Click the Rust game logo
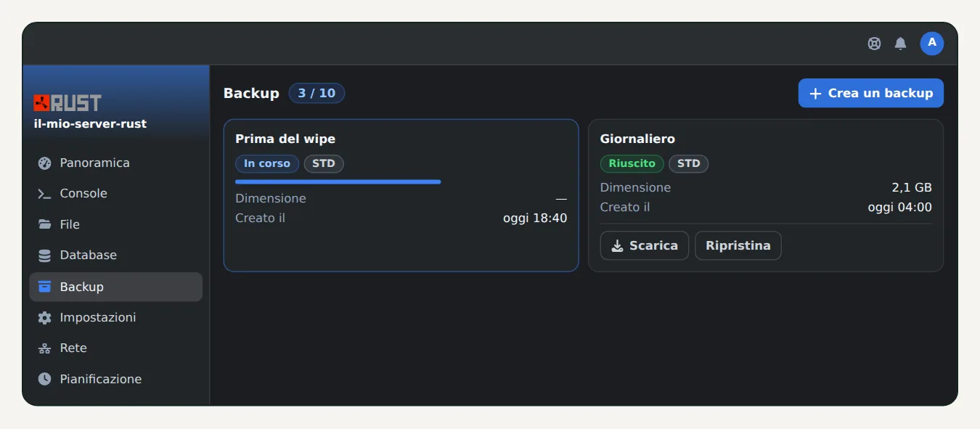The height and width of the screenshot is (429, 980). point(68,103)
